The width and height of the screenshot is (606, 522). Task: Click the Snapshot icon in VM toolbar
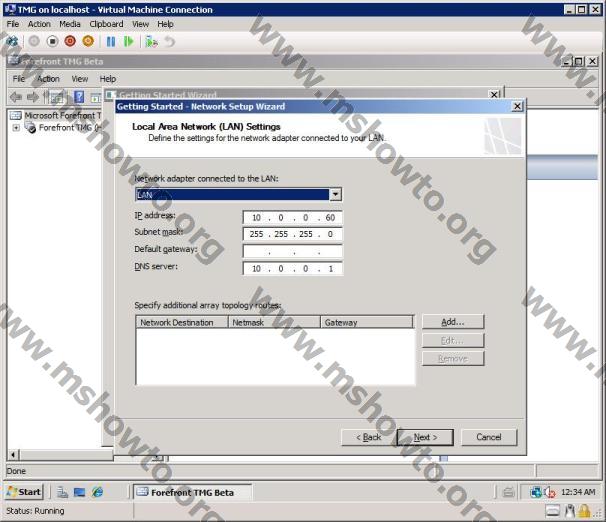[151, 41]
